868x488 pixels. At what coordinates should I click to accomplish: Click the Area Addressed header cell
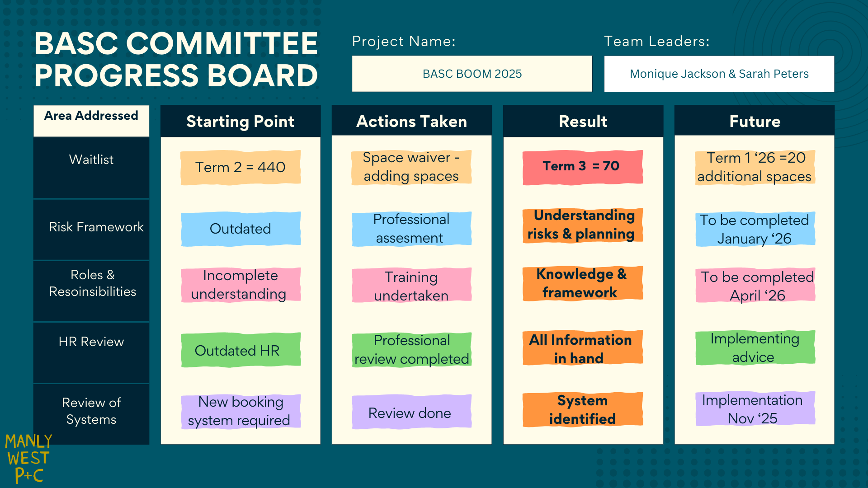pyautogui.click(x=91, y=120)
